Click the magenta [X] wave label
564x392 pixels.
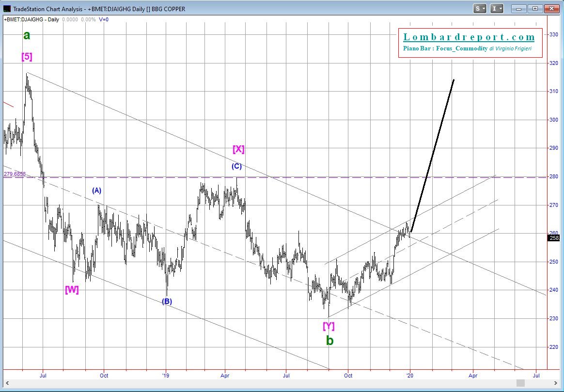(238, 149)
